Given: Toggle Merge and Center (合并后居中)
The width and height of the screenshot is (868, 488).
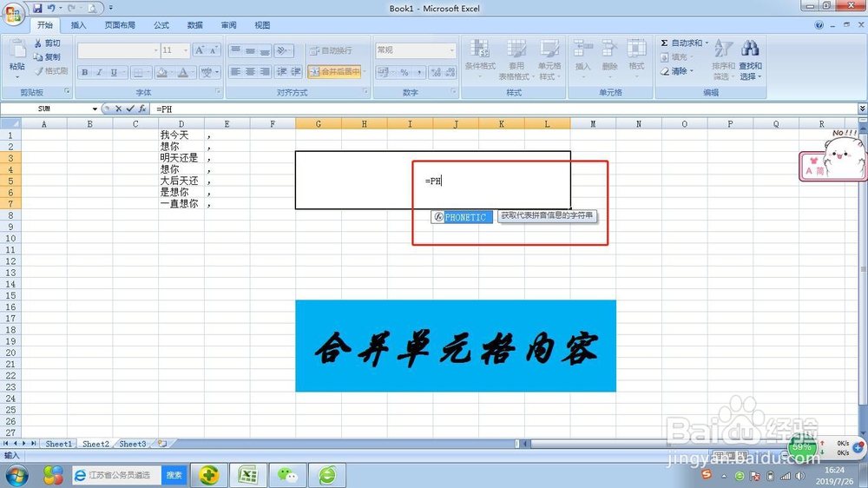Looking at the screenshot, I should pos(334,71).
